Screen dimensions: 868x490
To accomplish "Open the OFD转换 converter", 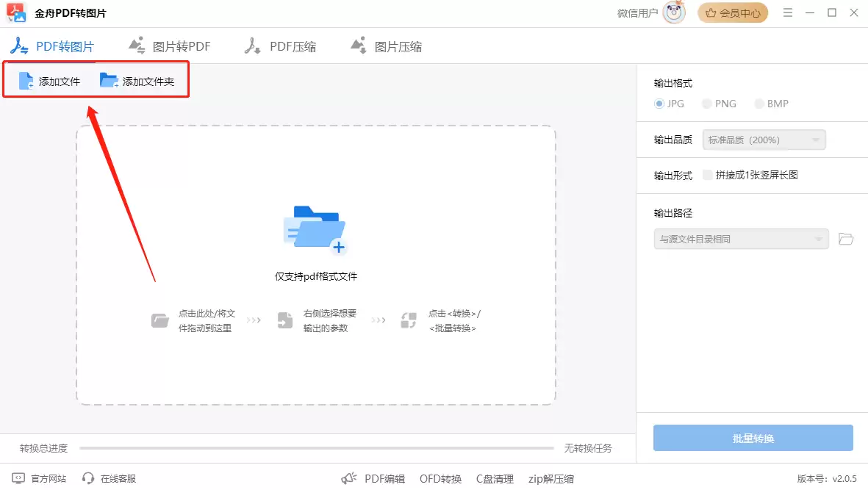I will (x=440, y=478).
